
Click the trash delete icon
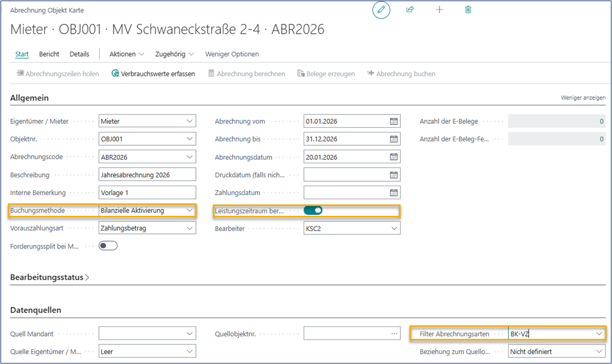(x=468, y=10)
